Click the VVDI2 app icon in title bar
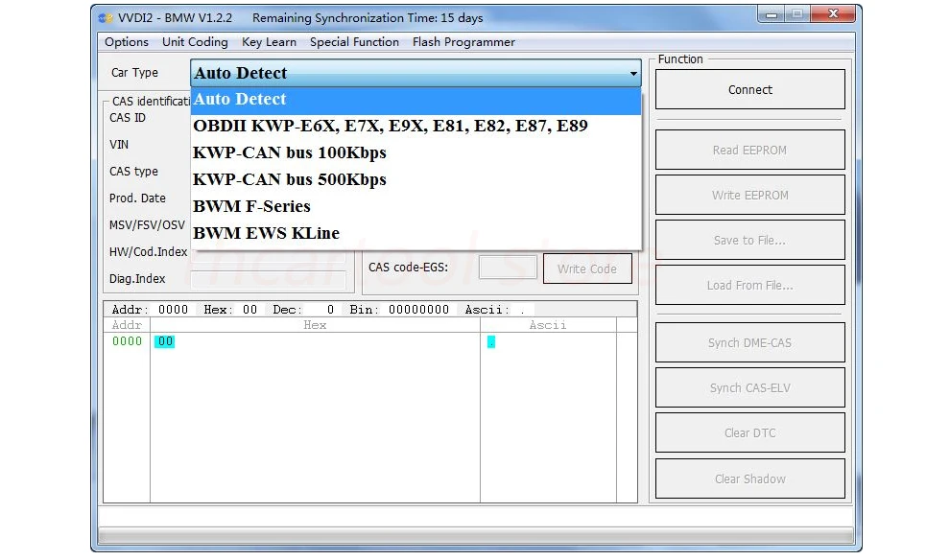The height and width of the screenshot is (560, 950). click(106, 18)
